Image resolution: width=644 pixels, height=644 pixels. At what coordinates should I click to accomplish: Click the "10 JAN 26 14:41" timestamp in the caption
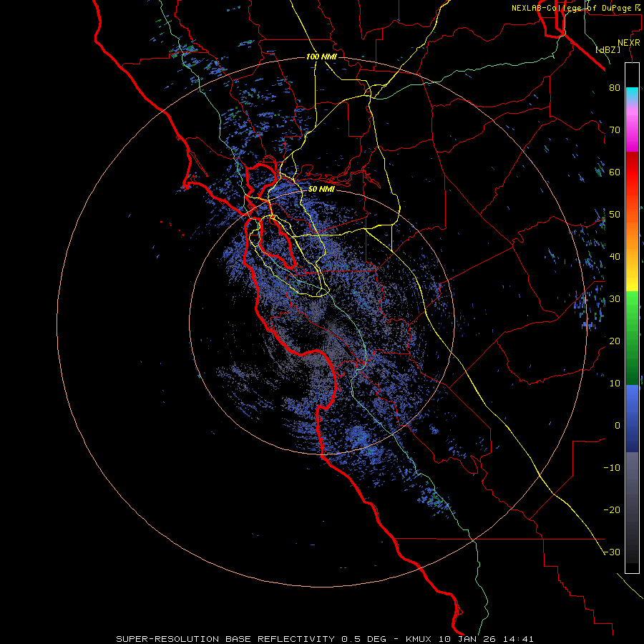point(487,639)
